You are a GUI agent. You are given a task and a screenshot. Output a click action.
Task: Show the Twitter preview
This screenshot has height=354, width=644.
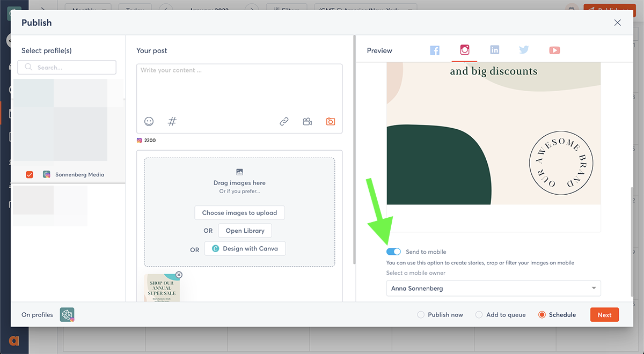pos(524,50)
